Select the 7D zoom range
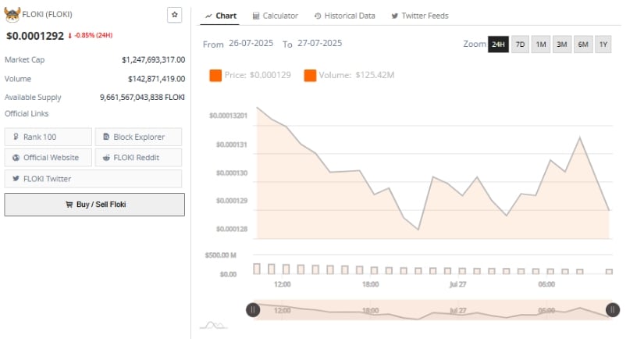The height and width of the screenshot is (339, 644). click(x=520, y=45)
